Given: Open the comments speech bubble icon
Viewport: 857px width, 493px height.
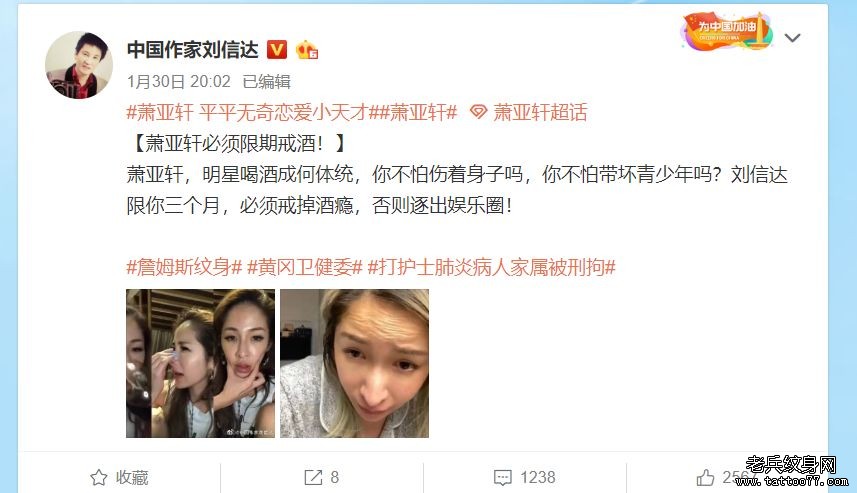Looking at the screenshot, I should [502, 477].
